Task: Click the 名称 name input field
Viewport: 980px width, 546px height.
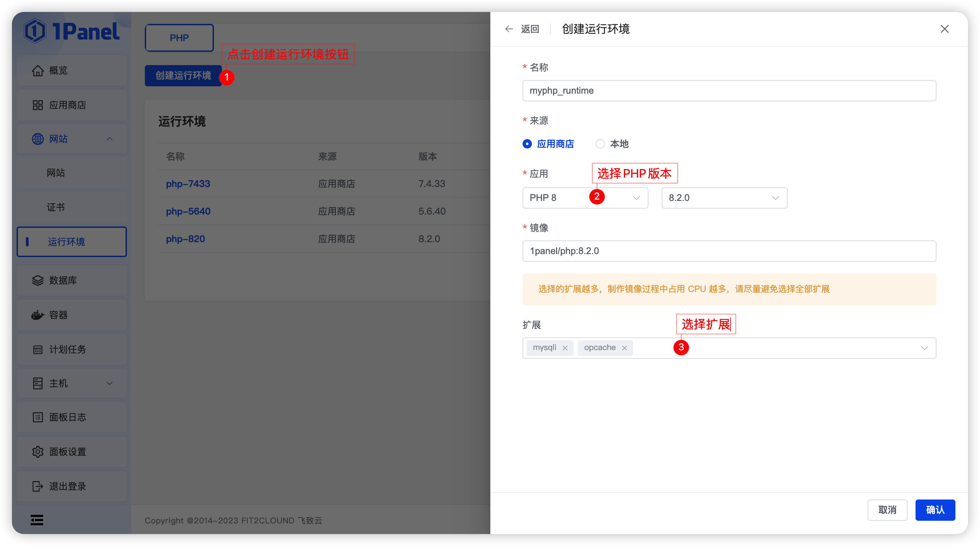Action: point(729,90)
